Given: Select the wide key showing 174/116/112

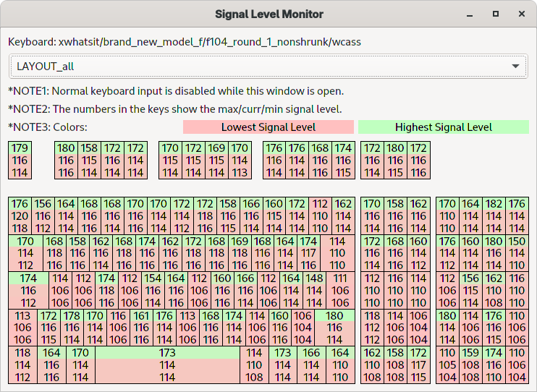Looking at the screenshot, I should [x=28, y=290].
